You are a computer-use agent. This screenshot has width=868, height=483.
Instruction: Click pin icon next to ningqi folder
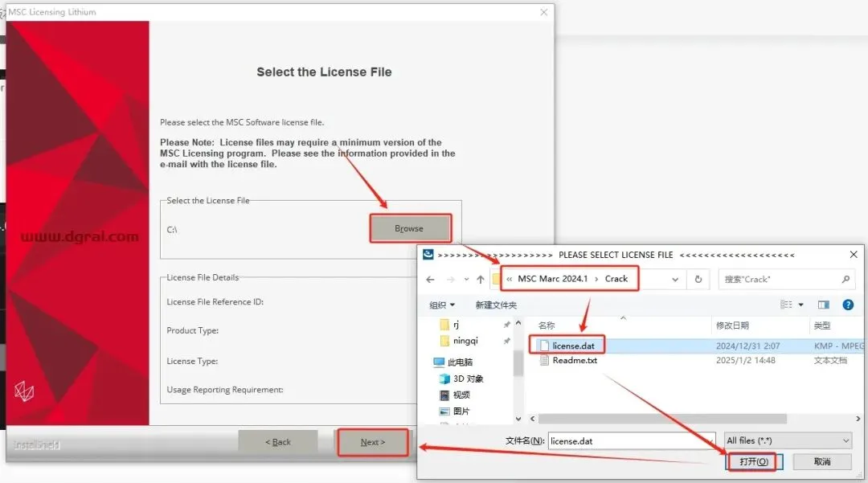point(506,342)
